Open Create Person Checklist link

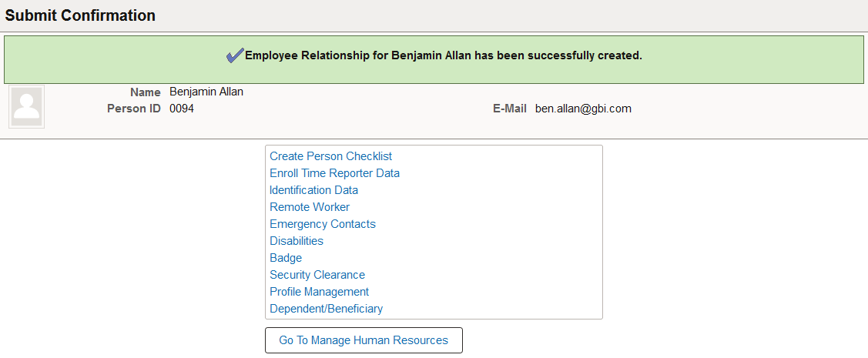pos(330,156)
